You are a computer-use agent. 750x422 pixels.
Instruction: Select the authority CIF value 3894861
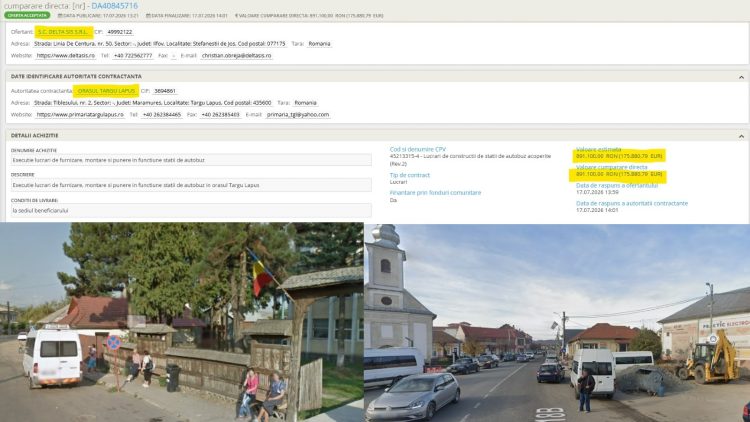165,91
